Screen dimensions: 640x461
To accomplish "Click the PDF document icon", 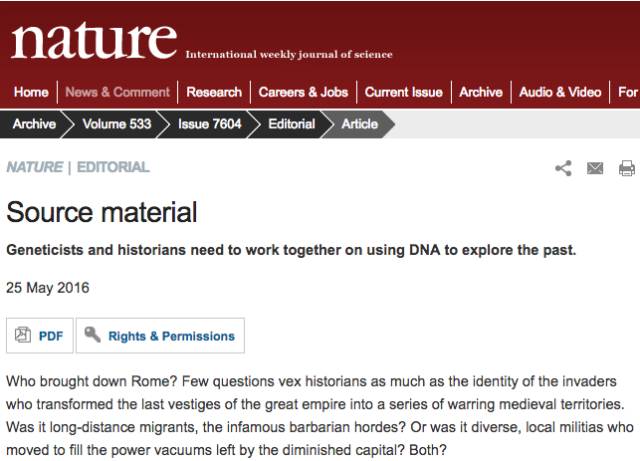I will pyautogui.click(x=23, y=335).
